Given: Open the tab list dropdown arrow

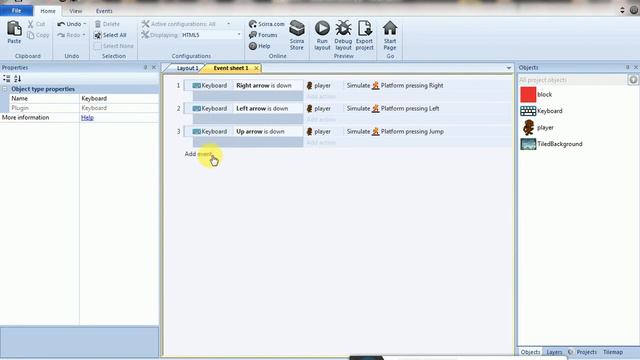Looking at the screenshot, I should click(509, 68).
